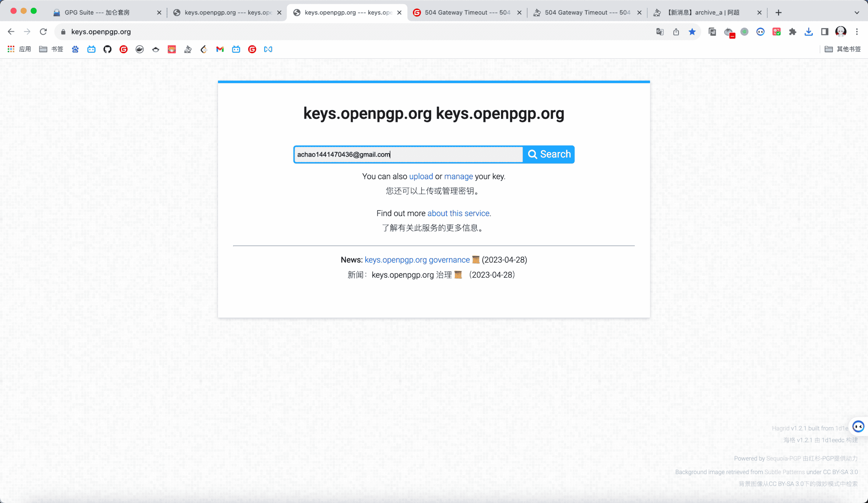
Task: Follow the keys.openpgp.org governance news link
Action: pyautogui.click(x=417, y=260)
